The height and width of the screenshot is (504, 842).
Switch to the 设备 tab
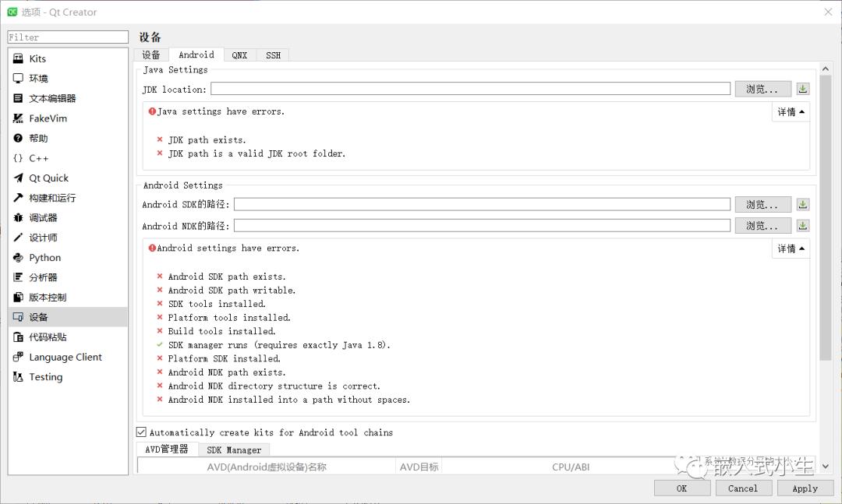pos(151,55)
